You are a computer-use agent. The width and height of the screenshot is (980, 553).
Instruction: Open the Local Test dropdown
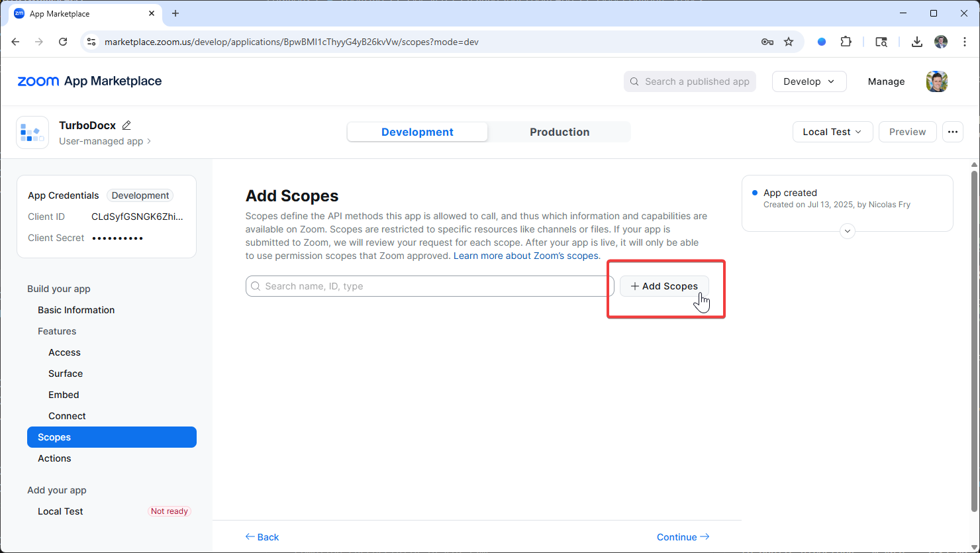(x=832, y=132)
